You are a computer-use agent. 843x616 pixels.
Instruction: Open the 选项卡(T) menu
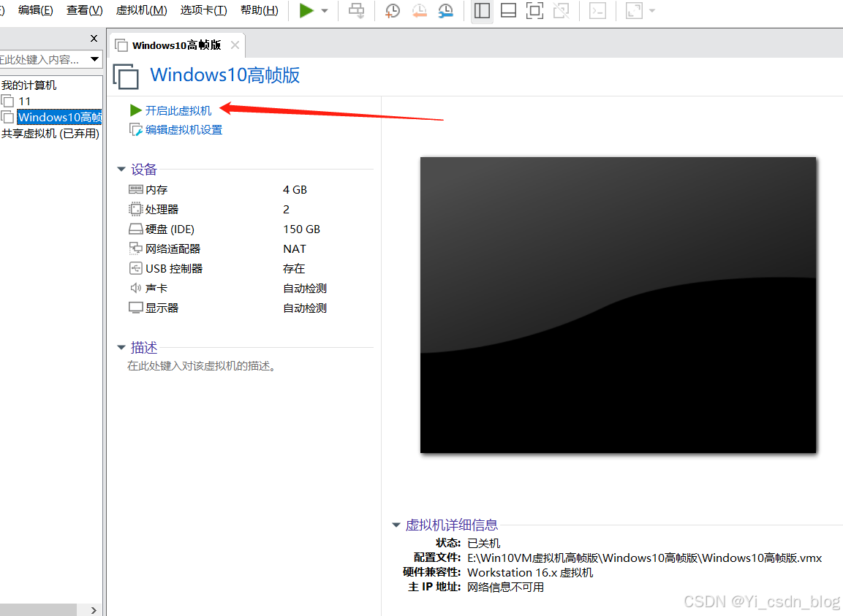(204, 10)
